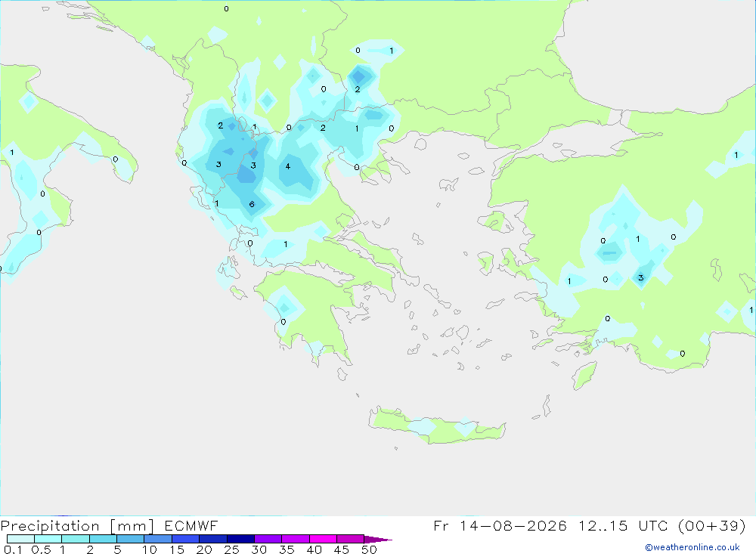Viewport: 756px width, 554px height.
Task: Pick the legend swatch between 45 and 50
Action: [x=351, y=539]
